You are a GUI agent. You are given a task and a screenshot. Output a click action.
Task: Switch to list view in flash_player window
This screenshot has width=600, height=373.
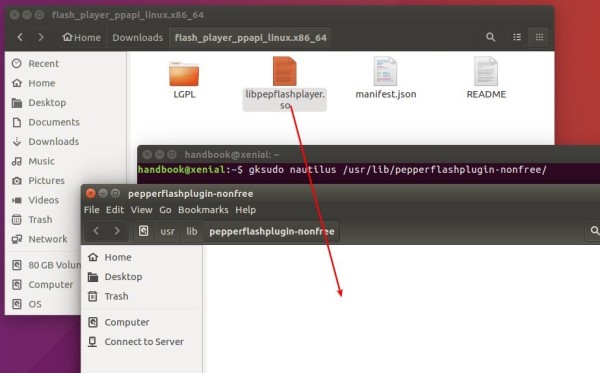517,37
